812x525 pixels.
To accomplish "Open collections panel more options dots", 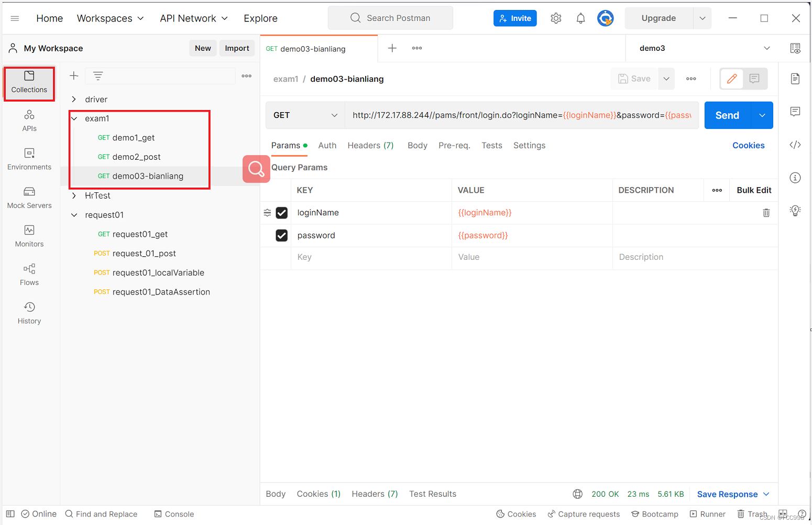I will coord(247,76).
